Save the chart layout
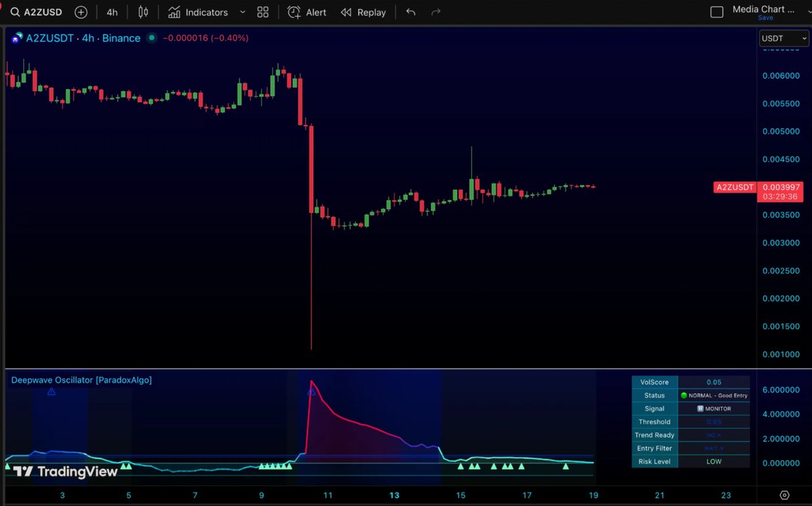 click(x=765, y=18)
